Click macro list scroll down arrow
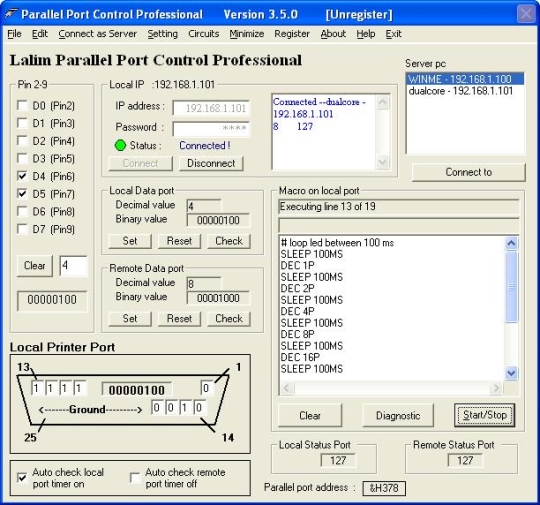This screenshot has width=540, height=505. (x=511, y=373)
